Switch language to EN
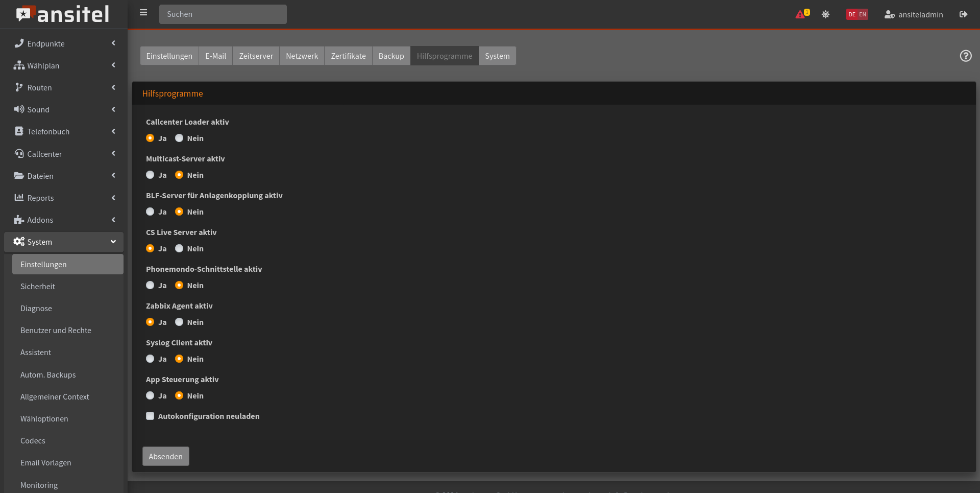Viewport: 980px width, 493px height. pyautogui.click(x=863, y=14)
